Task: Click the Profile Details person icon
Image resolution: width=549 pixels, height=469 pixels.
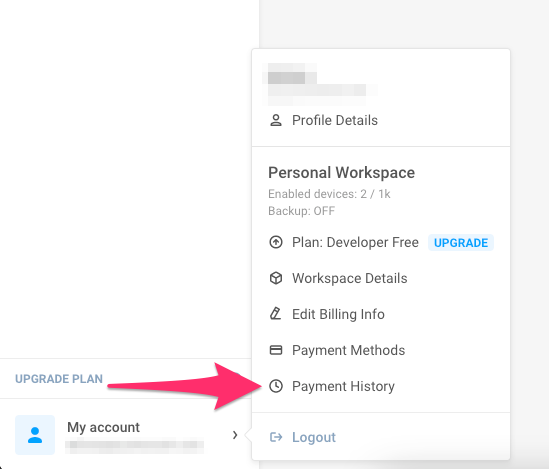Action: point(276,120)
